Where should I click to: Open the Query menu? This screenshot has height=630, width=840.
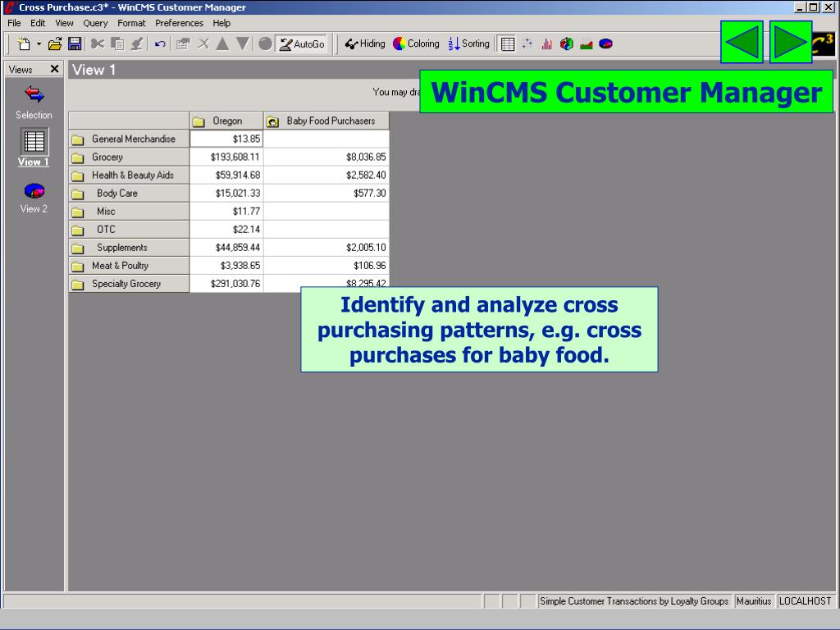tap(95, 23)
